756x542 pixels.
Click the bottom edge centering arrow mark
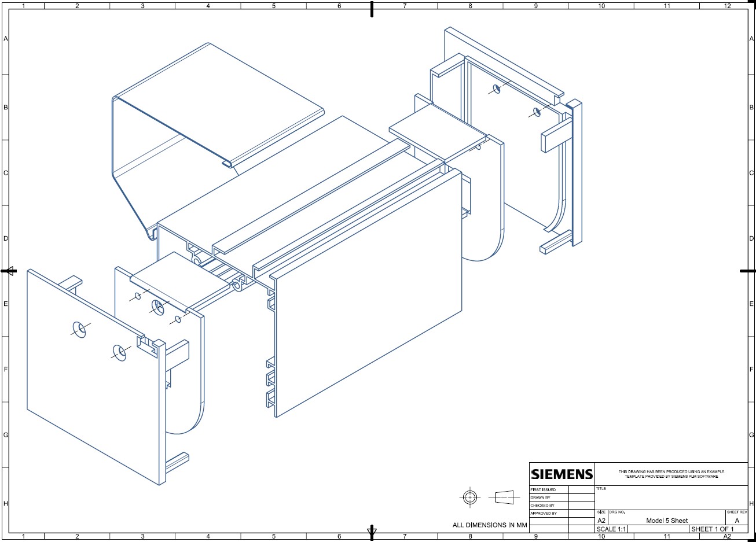[x=372, y=531]
